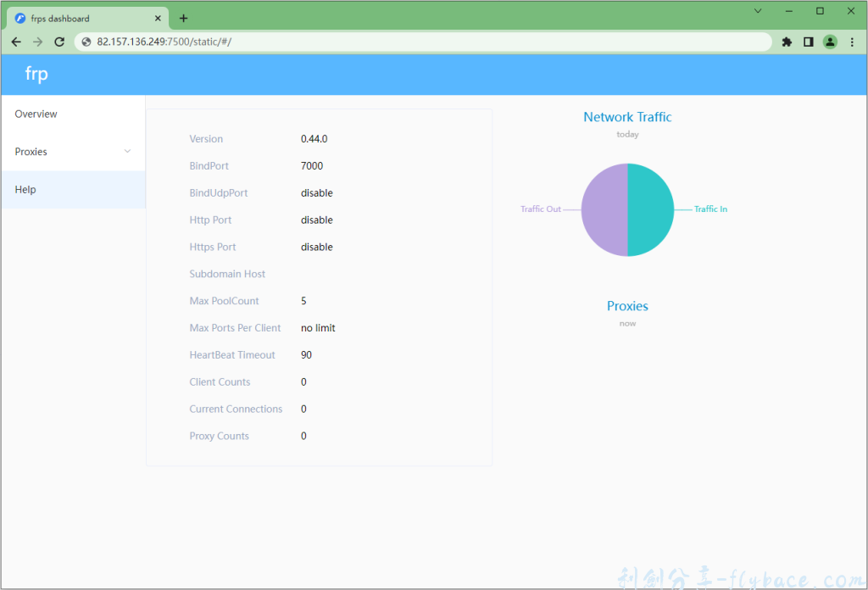
Task: Click the Traffic In chart label
Action: [710, 209]
